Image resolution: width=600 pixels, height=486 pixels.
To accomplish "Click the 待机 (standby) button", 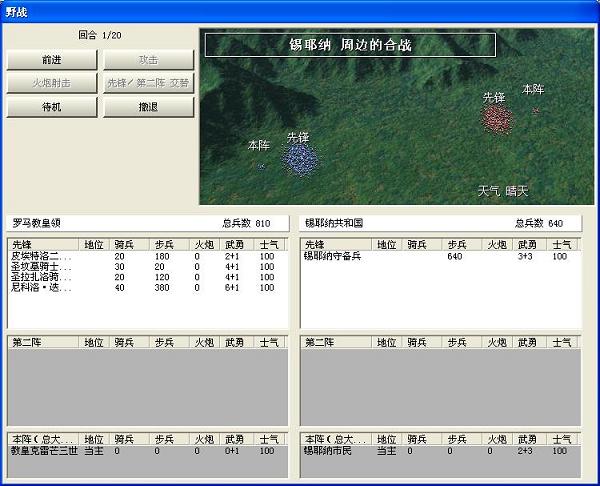I will [x=52, y=107].
